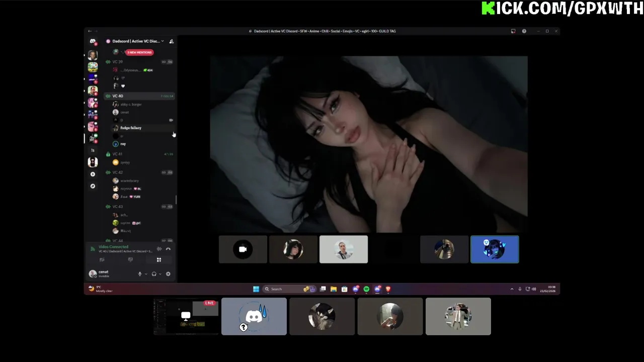
Task: Mute the microphone in the user panel
Action: [140, 274]
